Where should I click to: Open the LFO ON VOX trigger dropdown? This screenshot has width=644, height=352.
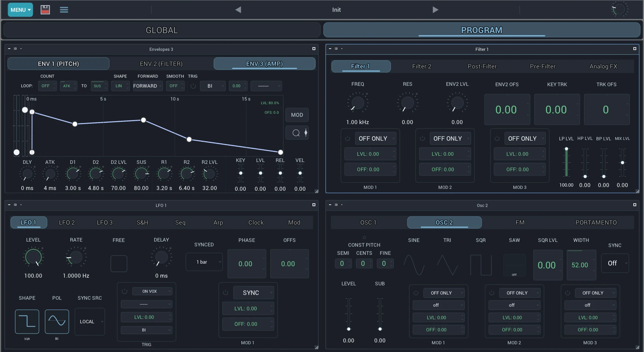tap(152, 291)
